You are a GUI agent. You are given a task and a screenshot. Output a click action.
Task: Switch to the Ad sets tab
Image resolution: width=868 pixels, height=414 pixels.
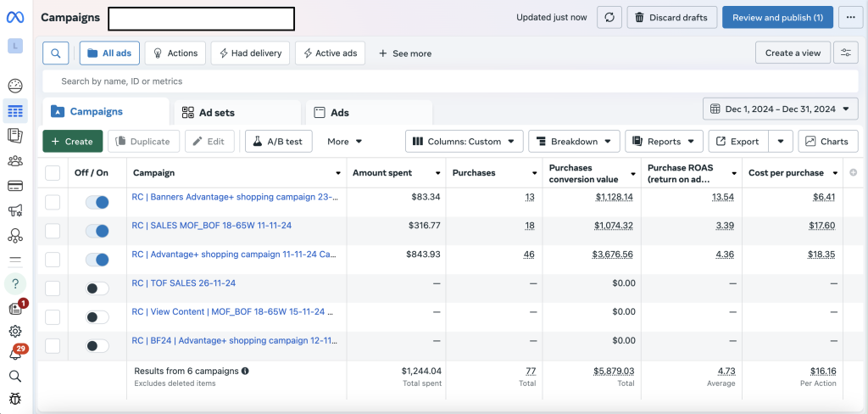pos(217,113)
